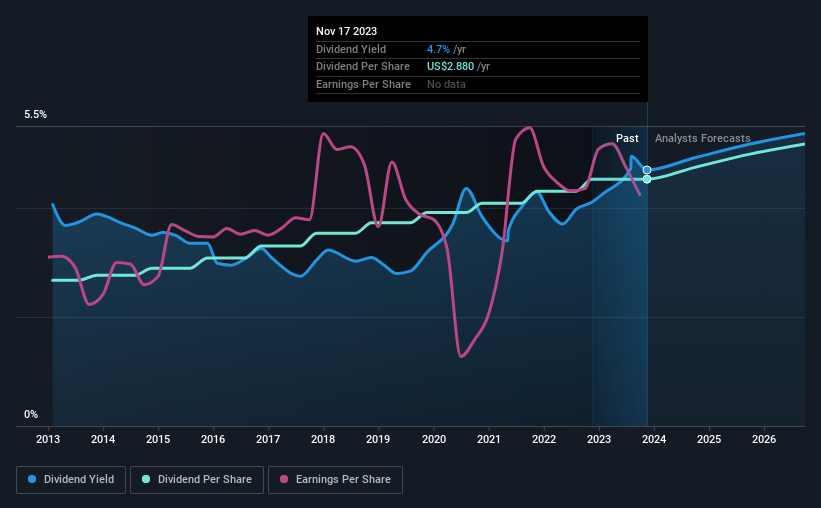Image resolution: width=821 pixels, height=508 pixels.
Task: Click the 'Nov 17 2023' tooltip date
Action: pyautogui.click(x=346, y=31)
